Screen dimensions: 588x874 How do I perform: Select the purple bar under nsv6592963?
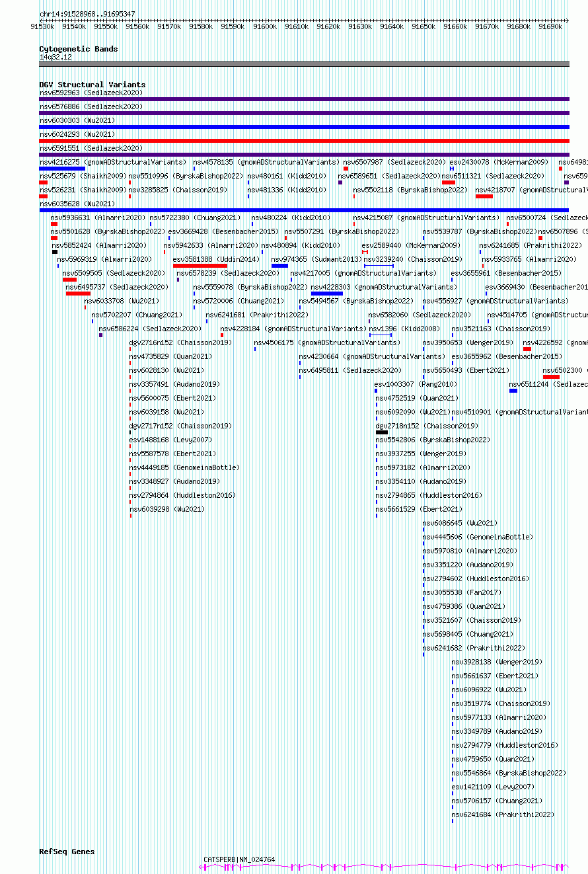pyautogui.click(x=304, y=99)
